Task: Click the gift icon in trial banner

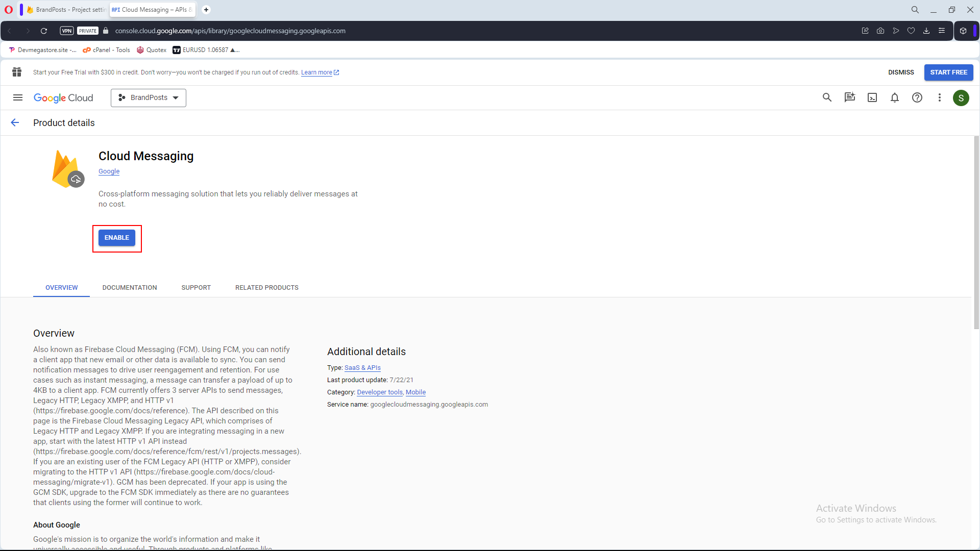Action: tap(17, 72)
